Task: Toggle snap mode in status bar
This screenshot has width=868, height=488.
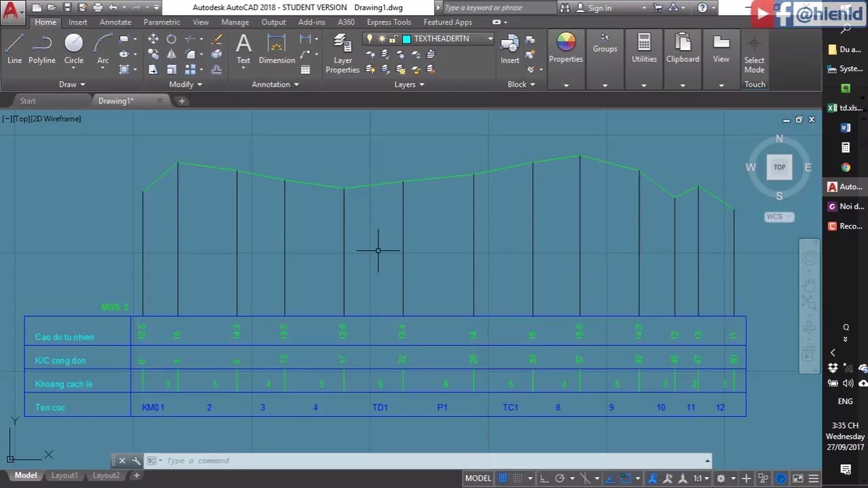Action: 519,478
